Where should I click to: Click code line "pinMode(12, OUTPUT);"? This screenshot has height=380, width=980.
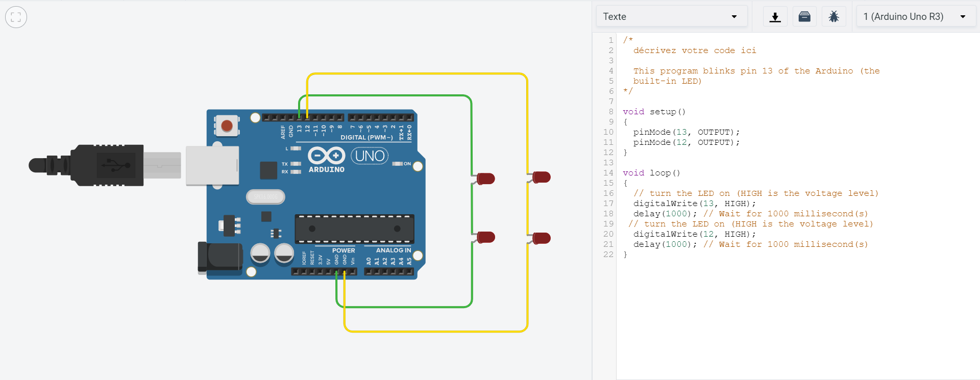686,142
